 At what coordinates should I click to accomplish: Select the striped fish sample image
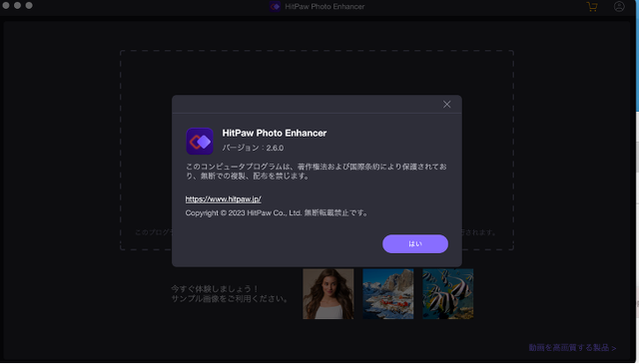click(448, 293)
